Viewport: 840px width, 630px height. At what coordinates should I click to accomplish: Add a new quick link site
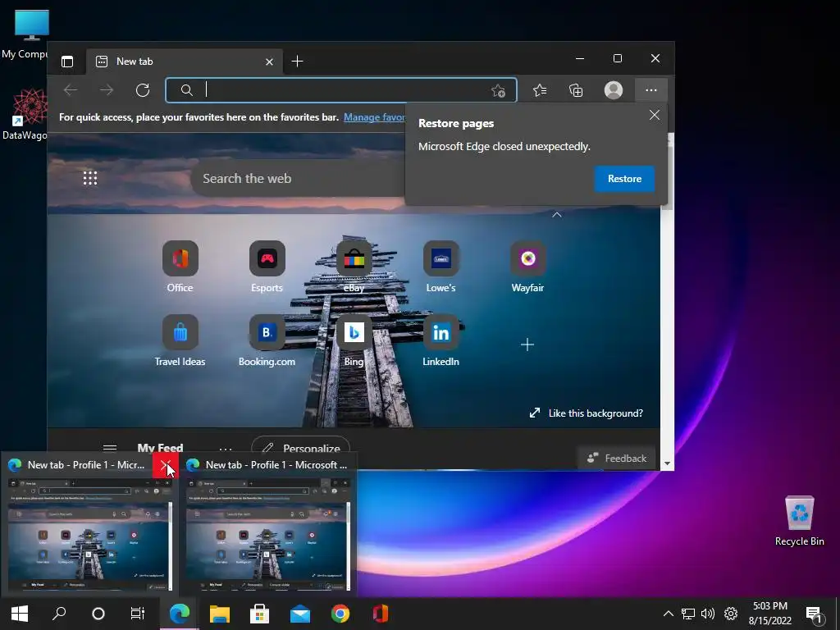point(527,345)
